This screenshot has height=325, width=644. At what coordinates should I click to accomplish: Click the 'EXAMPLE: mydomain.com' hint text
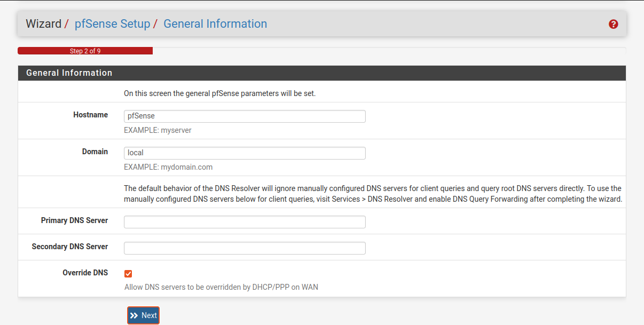[x=168, y=167]
